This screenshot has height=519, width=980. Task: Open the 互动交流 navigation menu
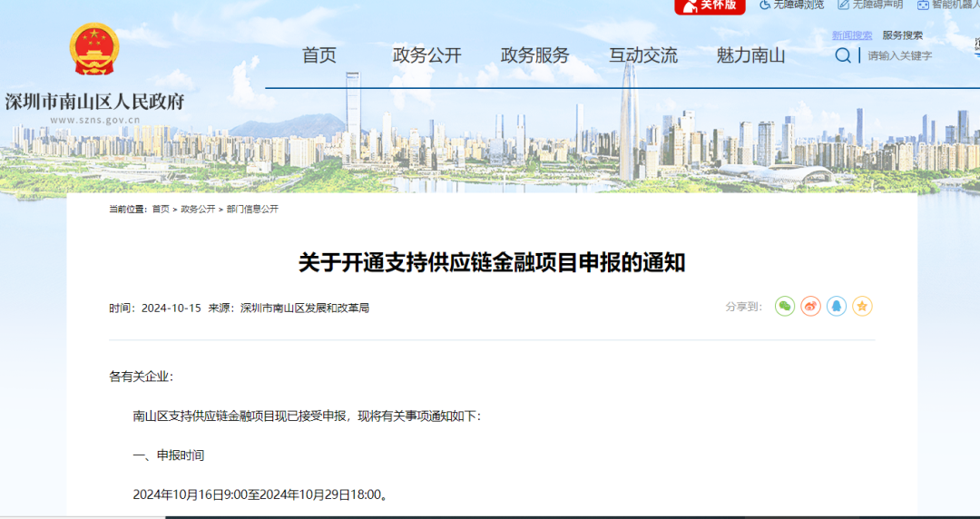[643, 55]
